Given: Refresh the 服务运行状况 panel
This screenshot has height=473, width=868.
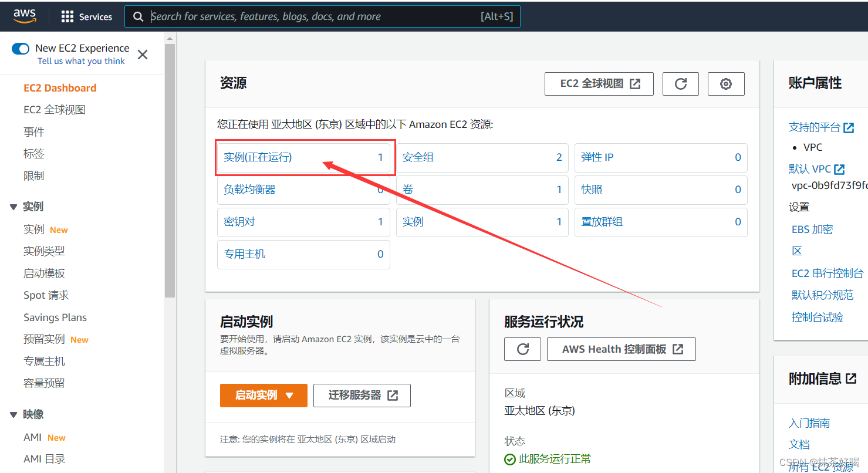Looking at the screenshot, I should (x=523, y=349).
